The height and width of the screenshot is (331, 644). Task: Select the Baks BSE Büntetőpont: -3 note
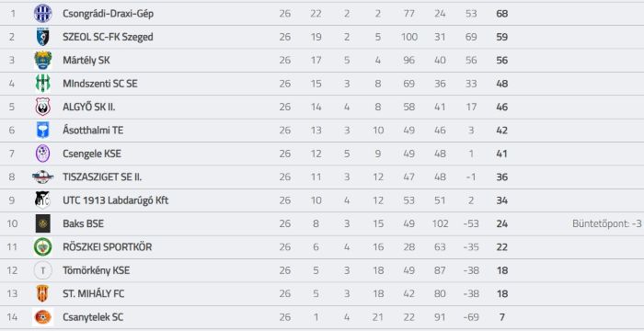[x=607, y=223]
